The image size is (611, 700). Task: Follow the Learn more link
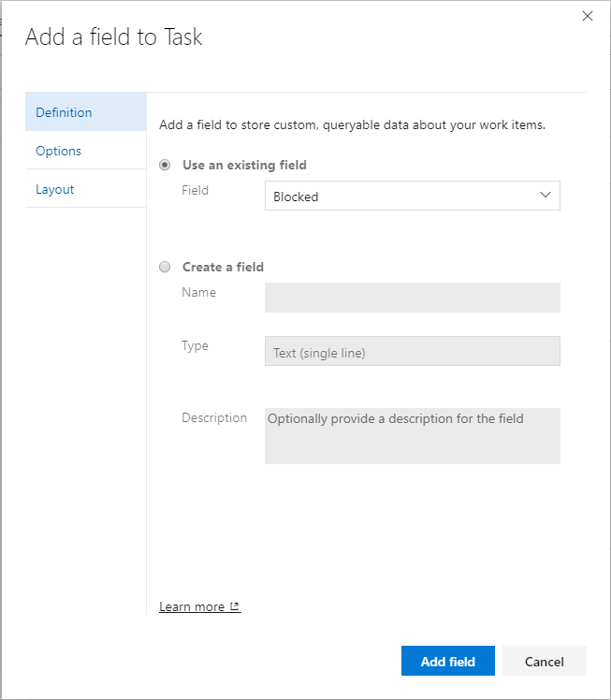[x=192, y=606]
